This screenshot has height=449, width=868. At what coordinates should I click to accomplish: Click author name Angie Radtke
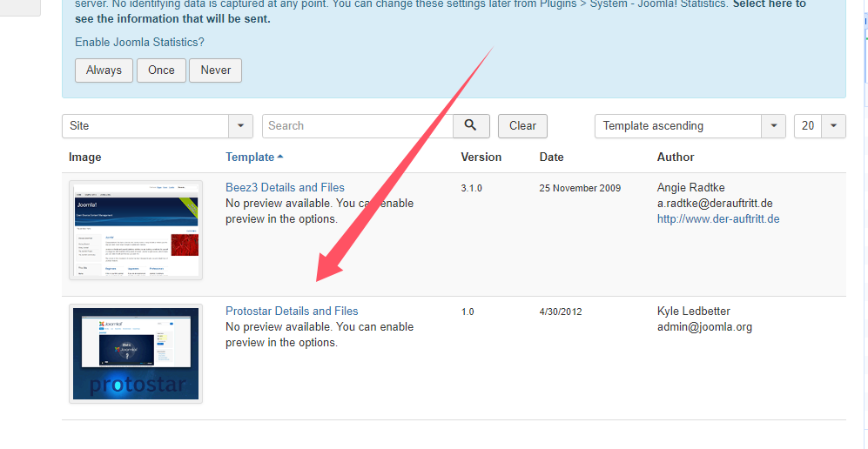[690, 187]
